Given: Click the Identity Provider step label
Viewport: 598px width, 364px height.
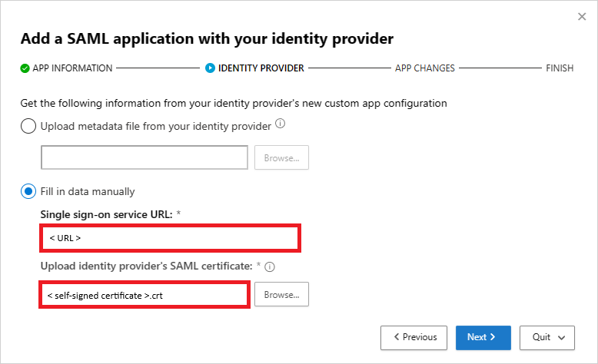Looking at the screenshot, I should click(x=261, y=68).
